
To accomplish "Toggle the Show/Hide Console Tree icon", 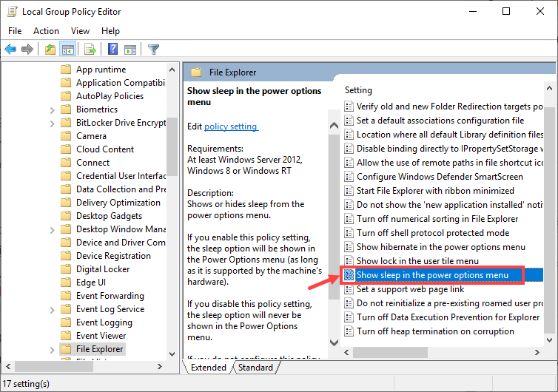I will [x=67, y=50].
